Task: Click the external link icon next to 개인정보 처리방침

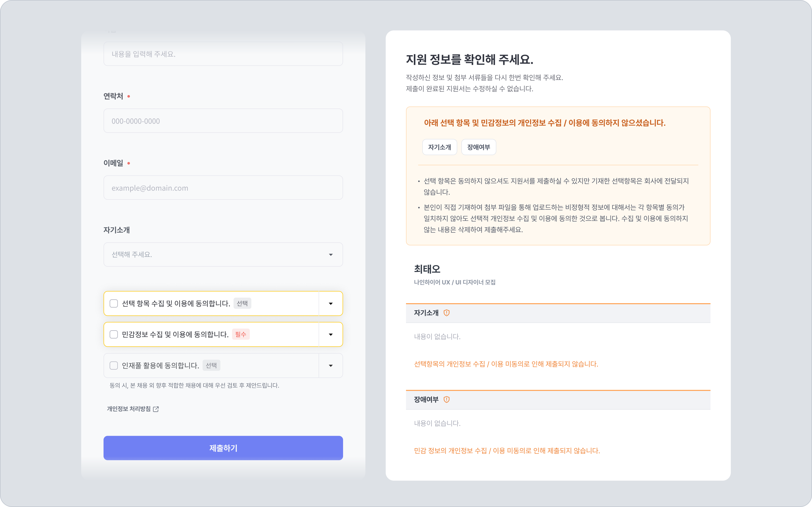Action: coord(156,409)
